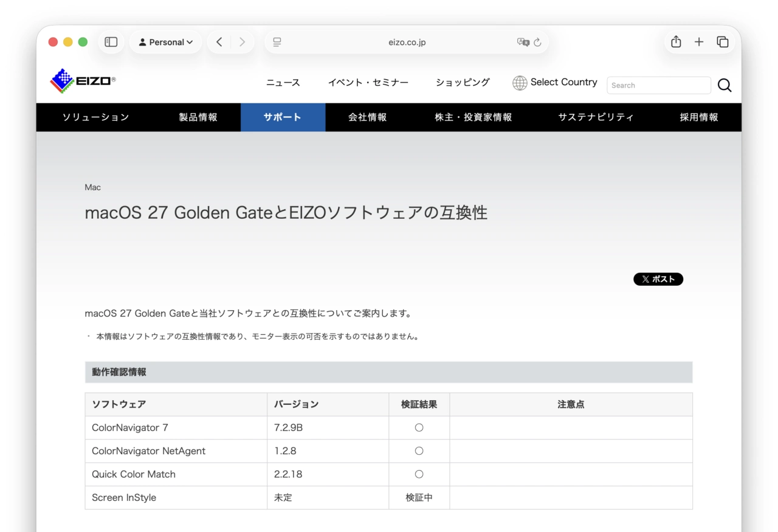Toggle the Safari sidebar icon
Viewport: 778px width, 532px height.
[111, 42]
